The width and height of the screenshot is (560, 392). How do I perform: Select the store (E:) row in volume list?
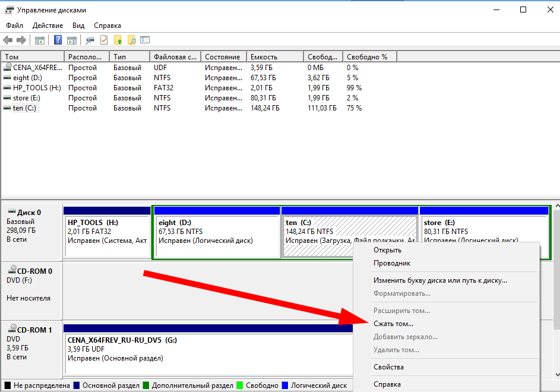point(200,98)
